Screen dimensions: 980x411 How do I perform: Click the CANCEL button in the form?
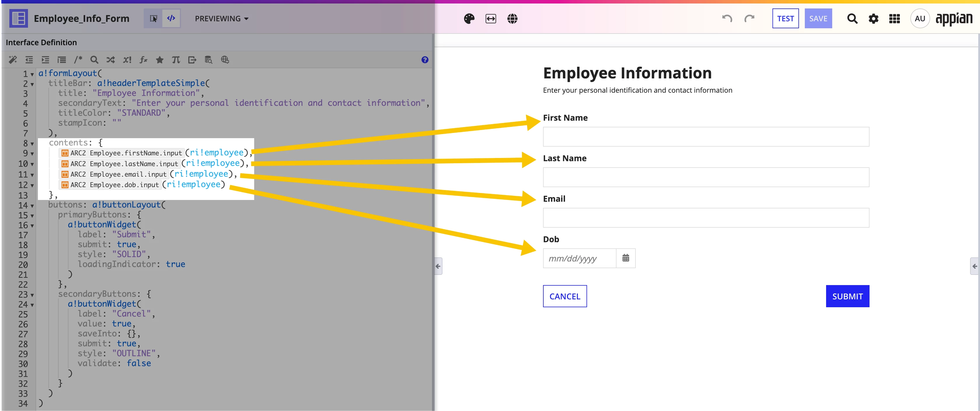565,296
